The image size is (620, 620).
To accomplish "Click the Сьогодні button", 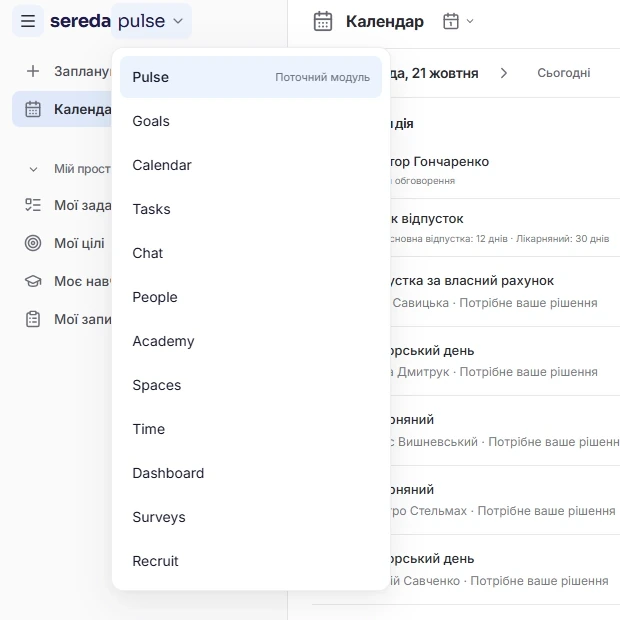I will (563, 73).
